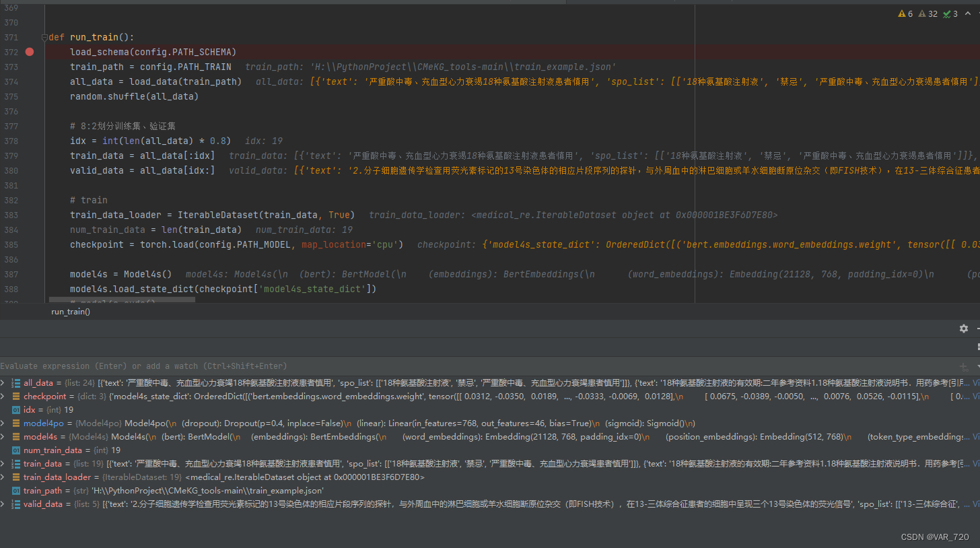Click the model4po object type icon
The height and width of the screenshot is (548, 980).
click(x=16, y=423)
